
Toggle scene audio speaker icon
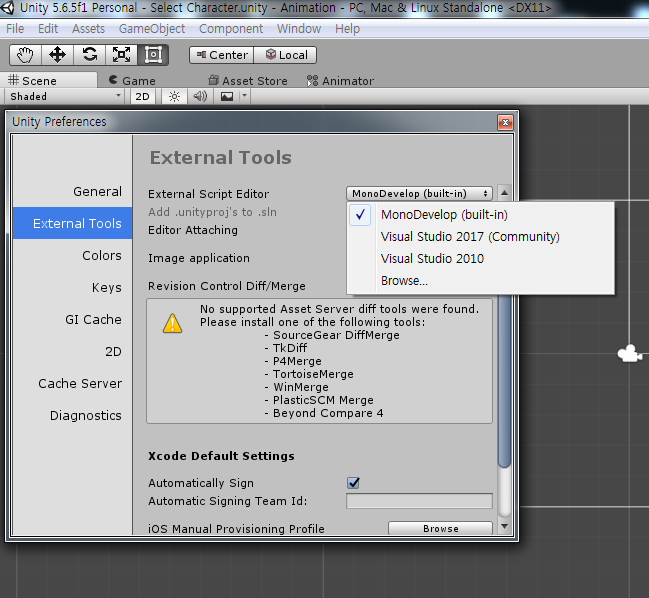tap(200, 96)
